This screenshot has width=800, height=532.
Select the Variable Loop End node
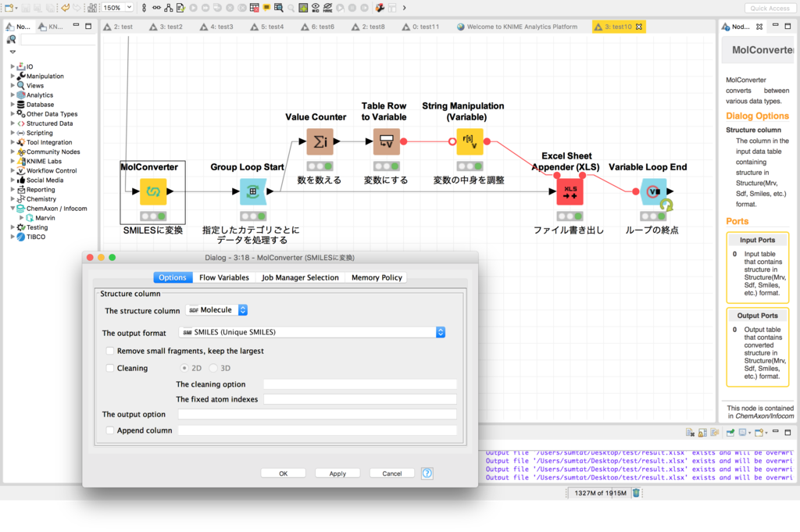pos(654,191)
